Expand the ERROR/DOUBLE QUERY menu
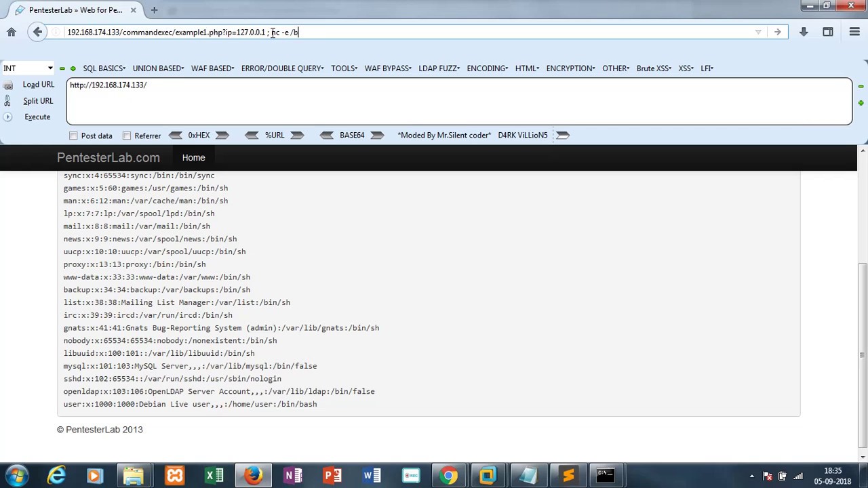The width and height of the screenshot is (868, 488). pos(282,68)
